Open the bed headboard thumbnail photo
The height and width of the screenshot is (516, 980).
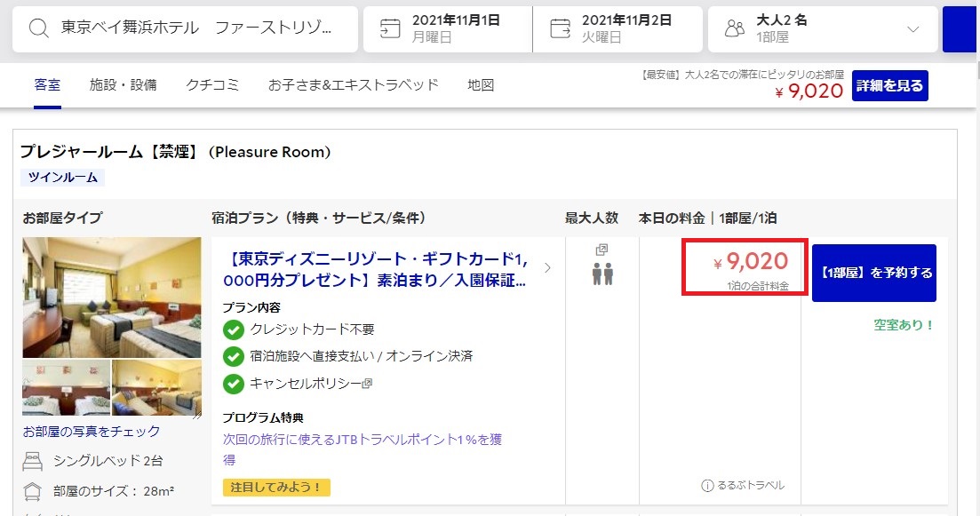[67, 388]
